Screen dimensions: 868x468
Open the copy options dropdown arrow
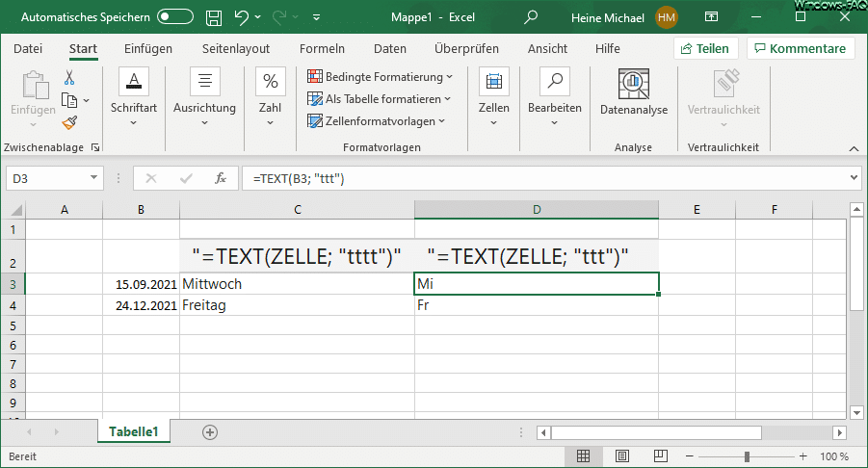pyautogui.click(x=87, y=101)
